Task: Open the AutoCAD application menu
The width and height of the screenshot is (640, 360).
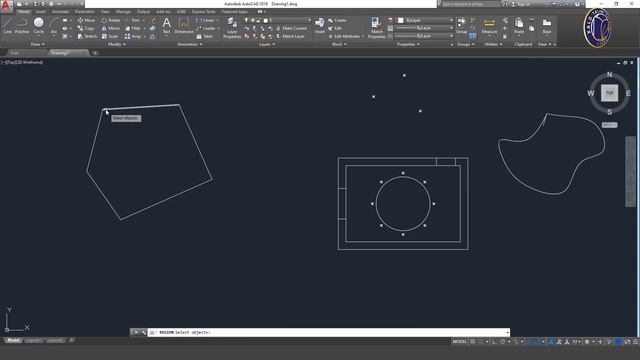Action: [x=6, y=5]
